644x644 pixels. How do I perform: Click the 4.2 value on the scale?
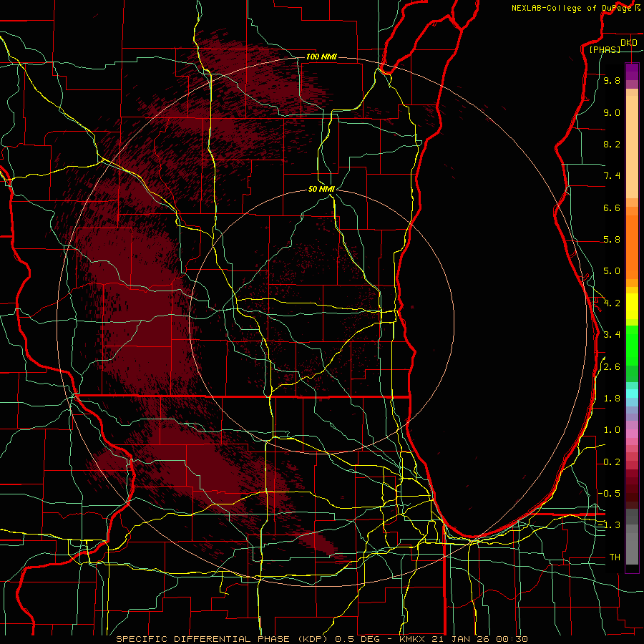click(x=612, y=303)
